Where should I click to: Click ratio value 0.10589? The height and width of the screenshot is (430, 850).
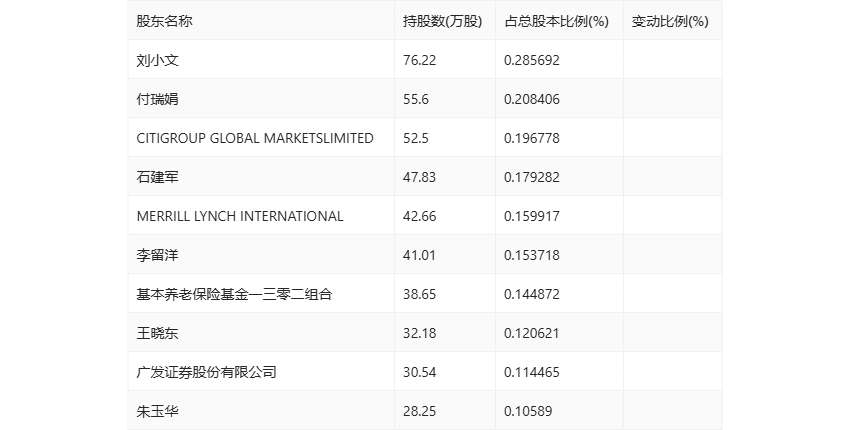coord(529,412)
